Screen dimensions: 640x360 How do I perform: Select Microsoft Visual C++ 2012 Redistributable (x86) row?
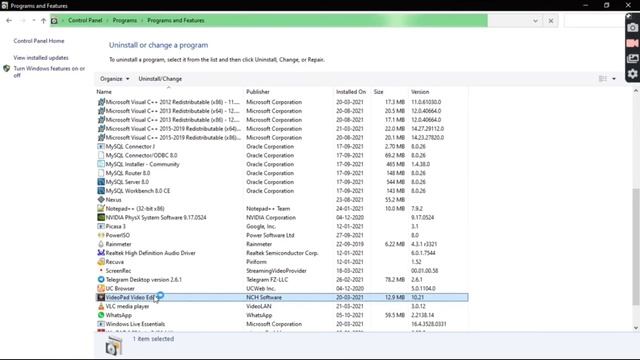point(282,102)
